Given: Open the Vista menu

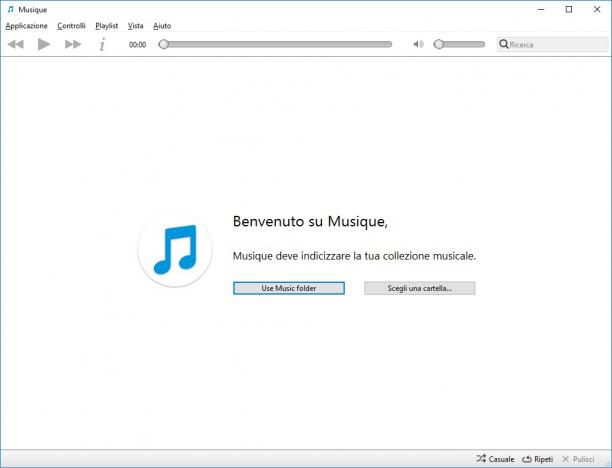Looking at the screenshot, I should [135, 26].
